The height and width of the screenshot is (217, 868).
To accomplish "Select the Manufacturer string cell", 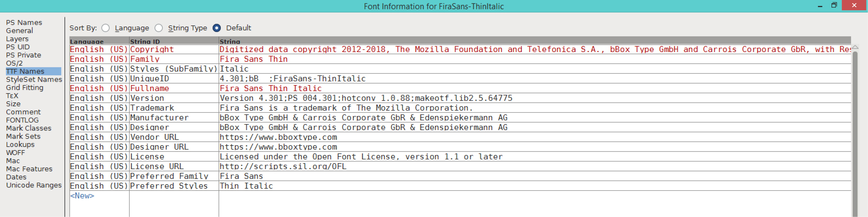I will [x=535, y=118].
